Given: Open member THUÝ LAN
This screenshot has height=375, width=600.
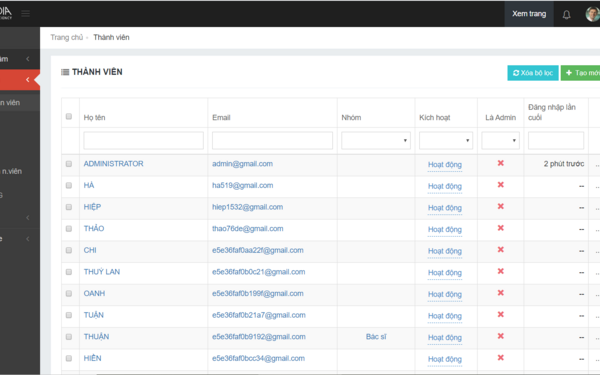Looking at the screenshot, I should pyautogui.click(x=102, y=272).
